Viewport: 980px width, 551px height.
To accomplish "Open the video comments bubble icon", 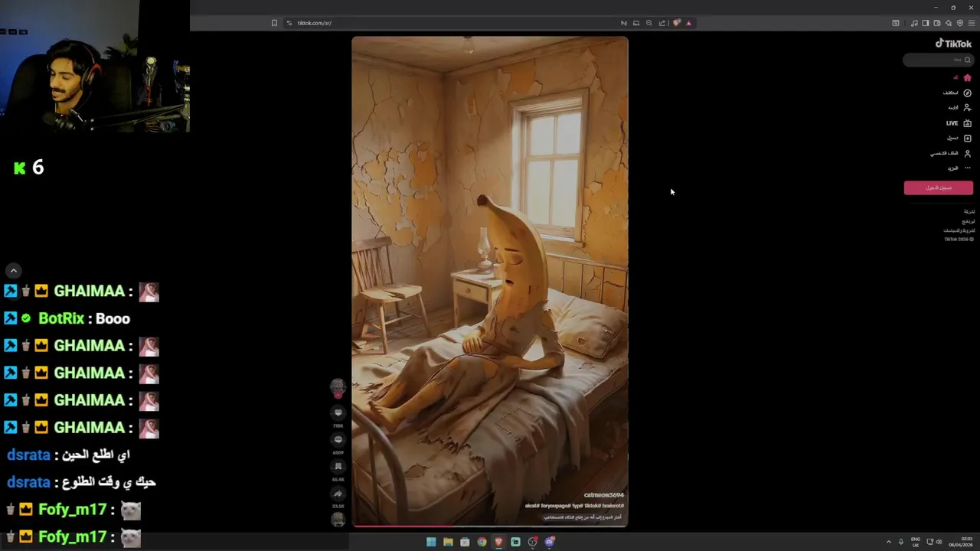I will click(338, 440).
